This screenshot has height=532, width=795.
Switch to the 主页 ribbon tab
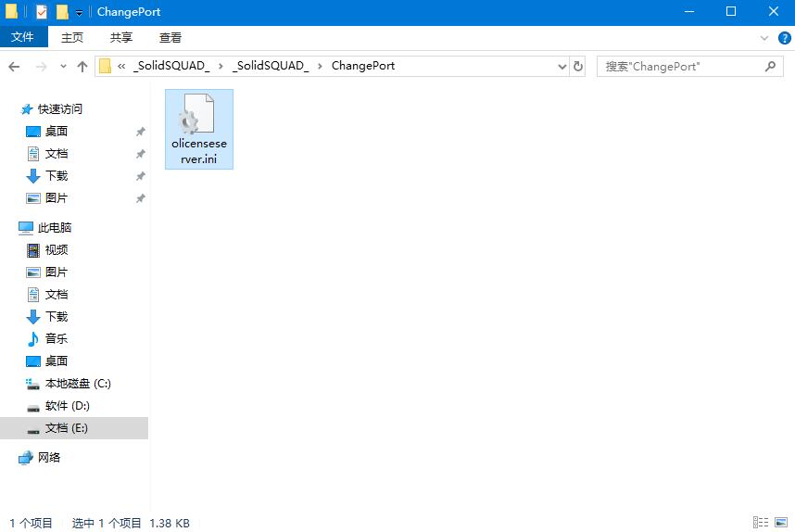coord(72,37)
